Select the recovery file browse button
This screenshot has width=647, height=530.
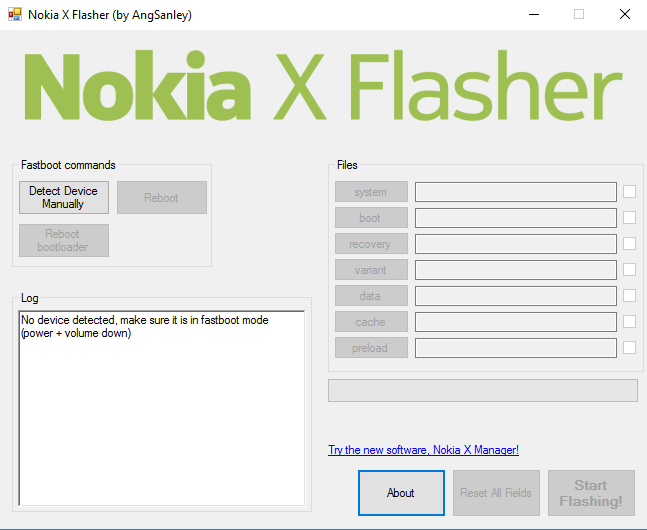coord(371,244)
